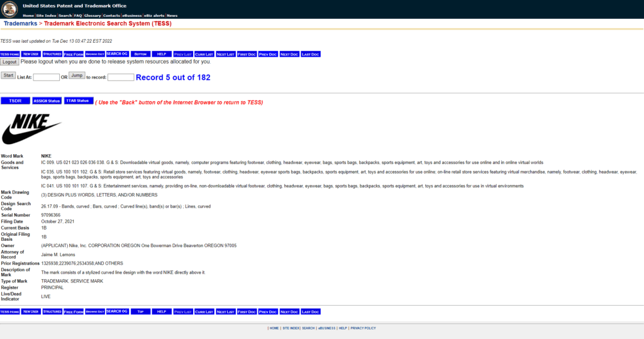Click the TSDR status button

[15, 101]
